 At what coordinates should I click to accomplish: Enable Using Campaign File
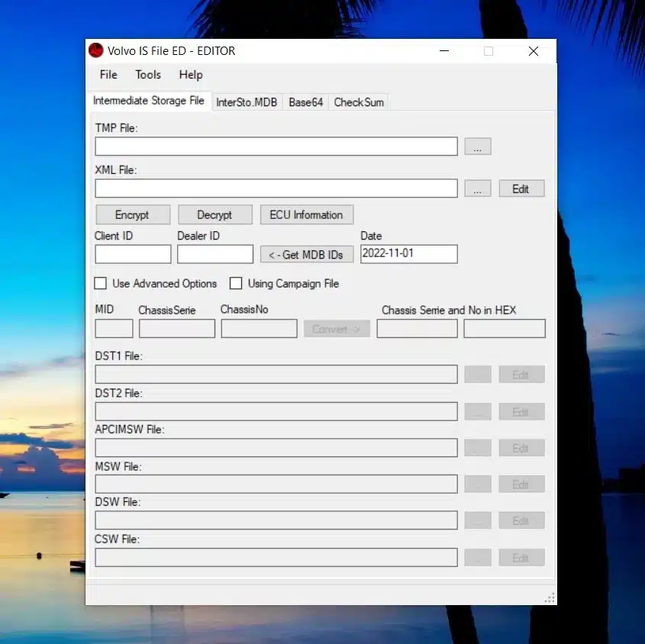click(236, 283)
